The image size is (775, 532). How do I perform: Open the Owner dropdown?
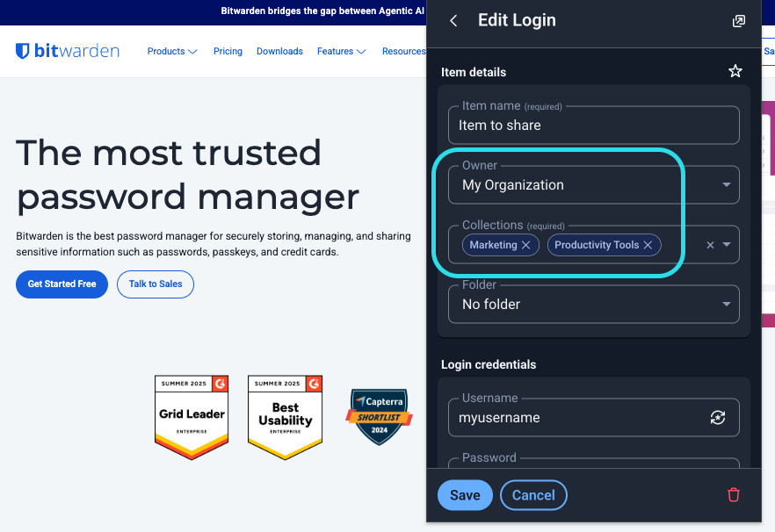tap(726, 185)
